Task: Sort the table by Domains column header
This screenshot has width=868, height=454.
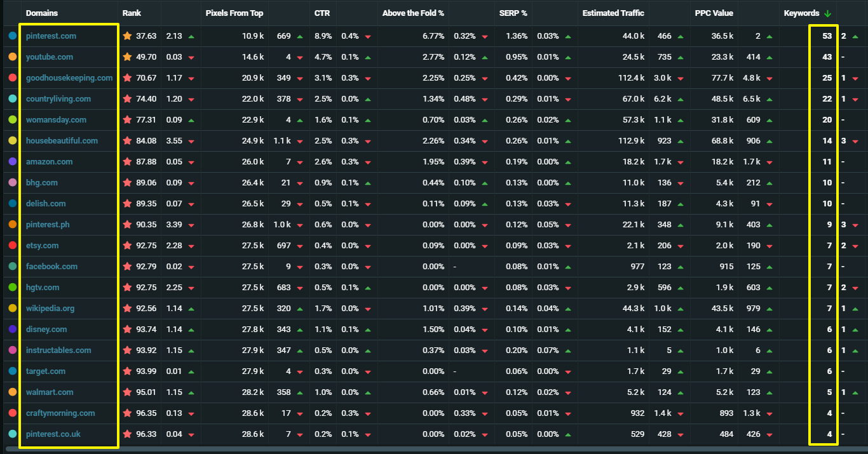Action: 43,13
